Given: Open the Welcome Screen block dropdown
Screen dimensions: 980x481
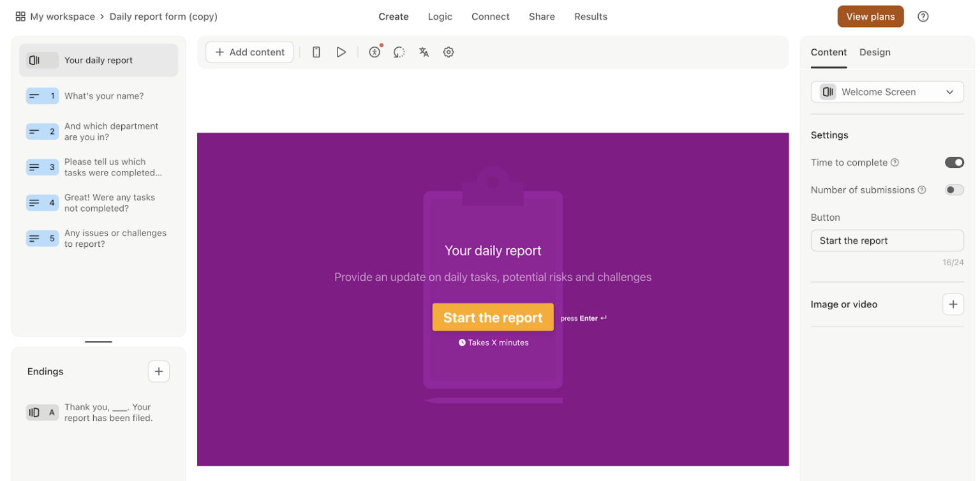Looking at the screenshot, I should [x=887, y=91].
